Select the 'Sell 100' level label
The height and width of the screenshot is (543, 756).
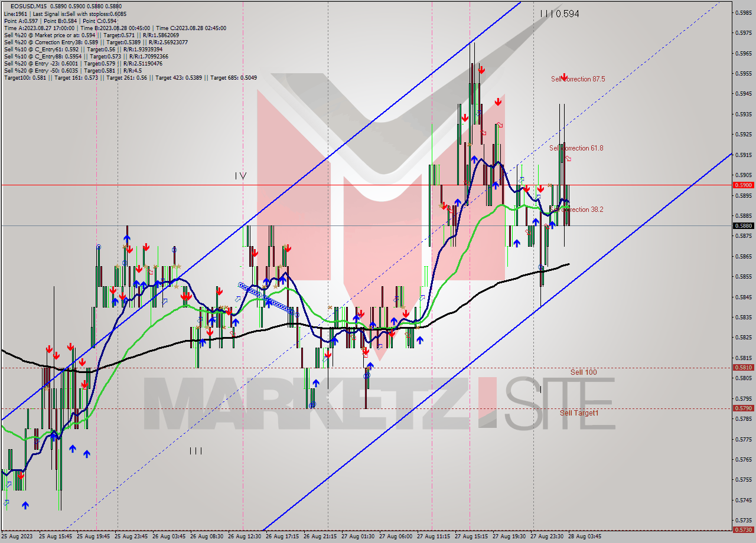point(584,372)
